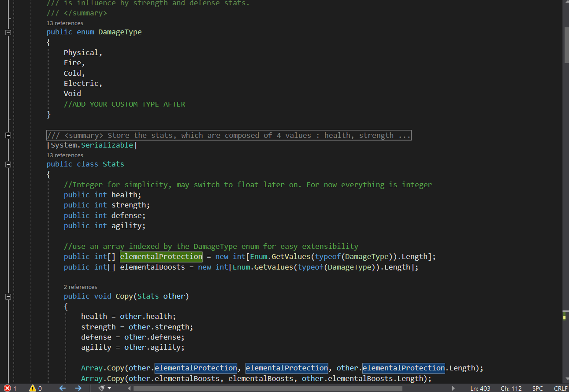Click the 'Integer for simplicity' comment line
This screenshot has width=569, height=392.
coord(248,185)
